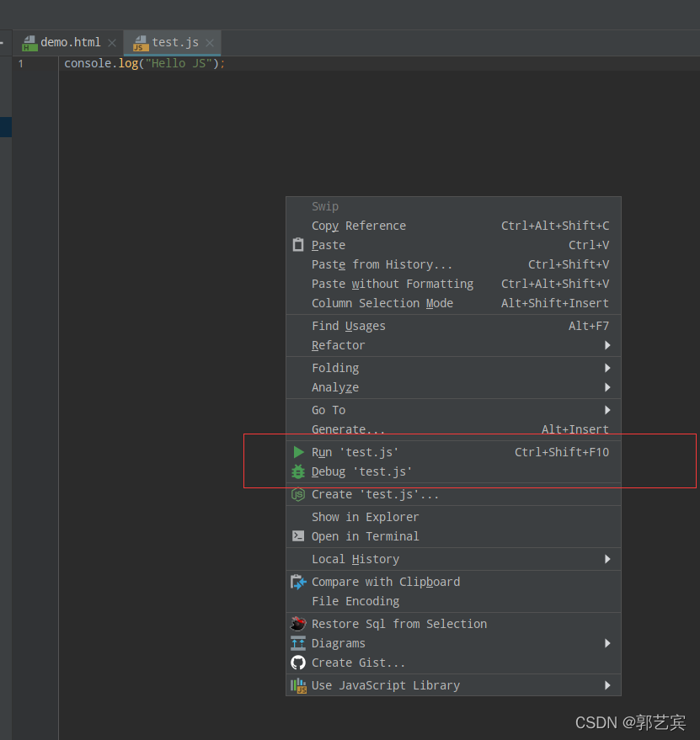Click the Node.js icon beside Create 'test.js'
700x740 pixels.
click(x=298, y=494)
